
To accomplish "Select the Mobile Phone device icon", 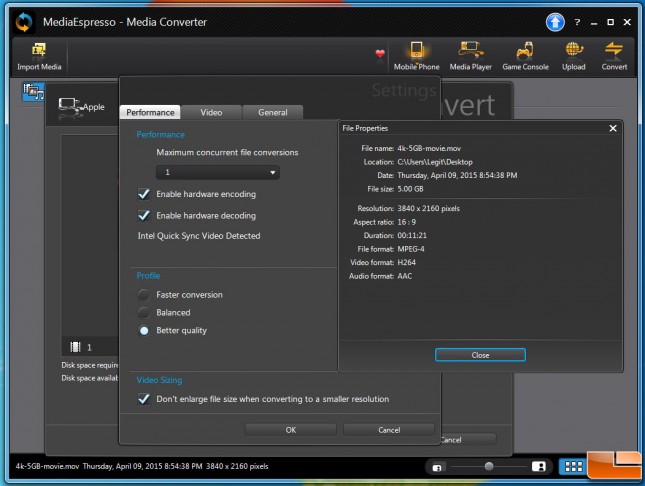I will point(416,56).
